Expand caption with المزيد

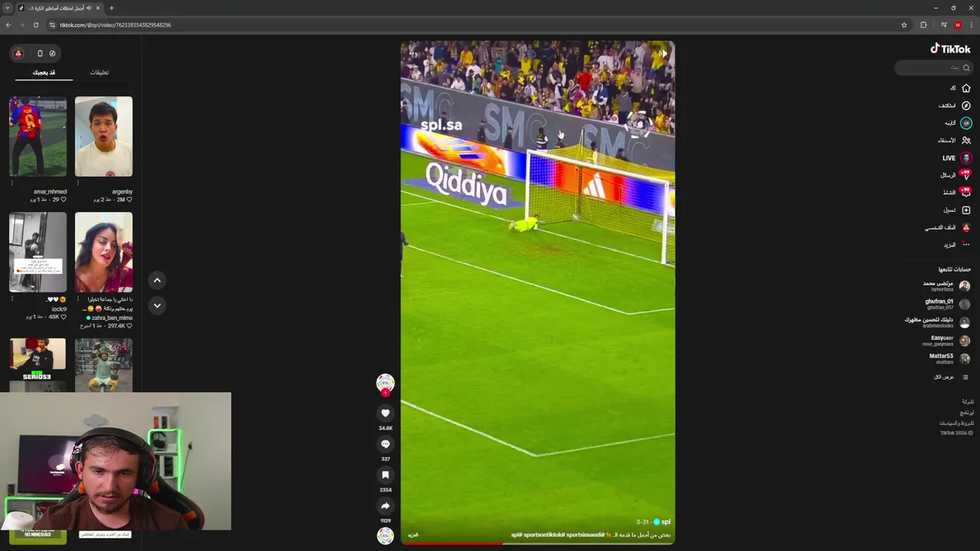point(413,535)
